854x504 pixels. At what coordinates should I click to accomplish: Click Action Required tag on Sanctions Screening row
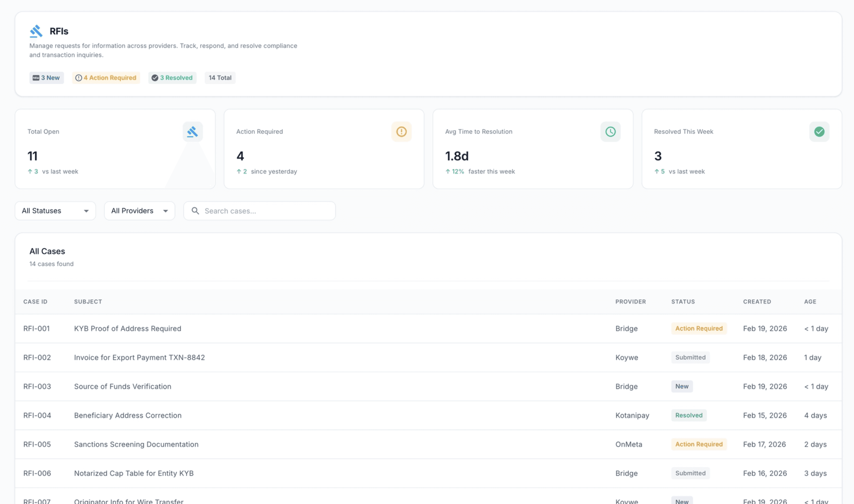[x=699, y=444]
